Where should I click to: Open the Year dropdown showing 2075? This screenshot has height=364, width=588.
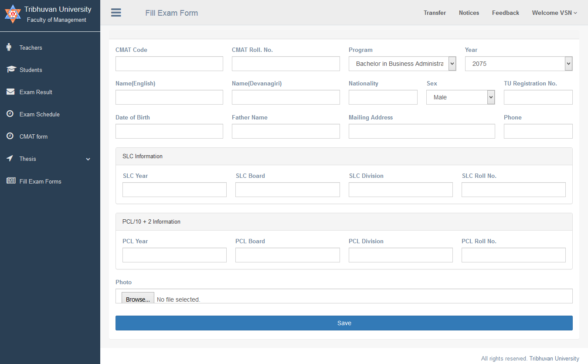[x=518, y=64]
